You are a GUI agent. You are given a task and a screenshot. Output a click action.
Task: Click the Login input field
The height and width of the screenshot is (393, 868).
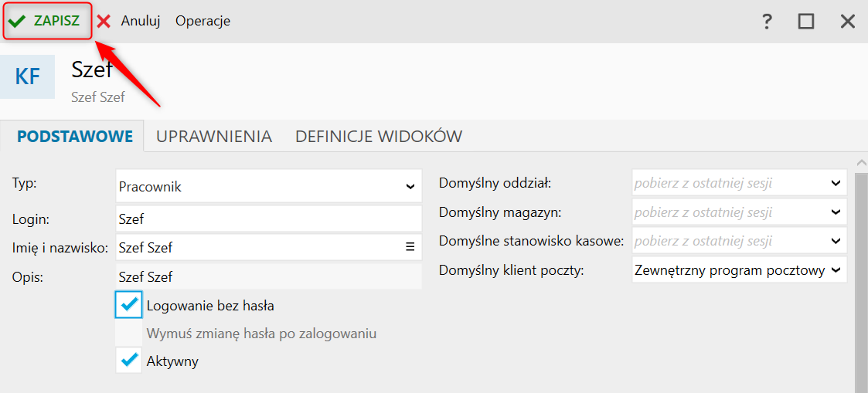pyautogui.click(x=269, y=219)
